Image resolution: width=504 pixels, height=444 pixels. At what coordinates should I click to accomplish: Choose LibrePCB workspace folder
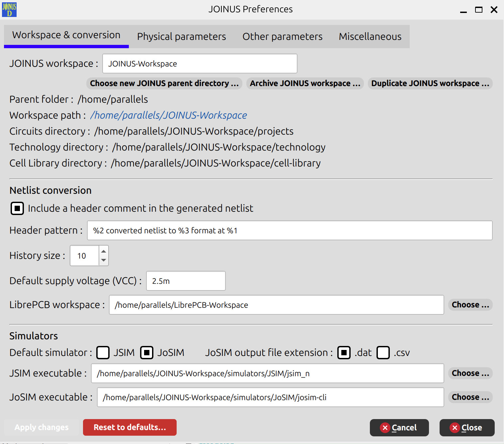pos(470,305)
